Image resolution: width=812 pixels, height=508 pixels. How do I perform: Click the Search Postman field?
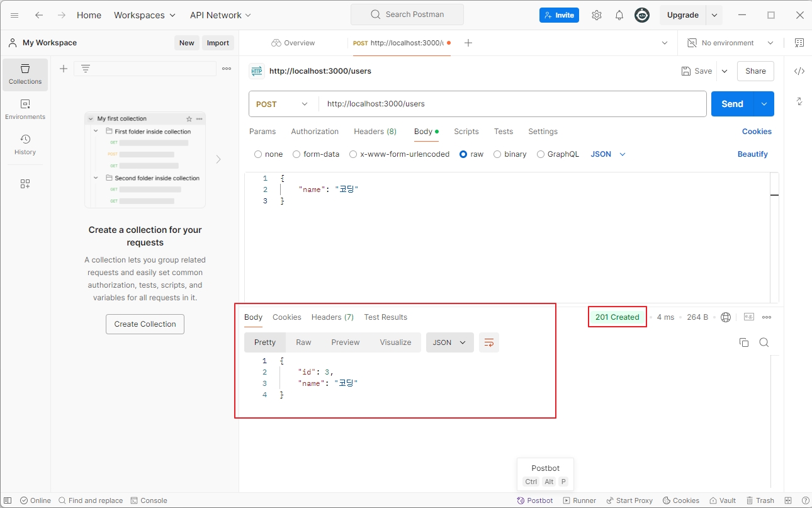(x=407, y=14)
